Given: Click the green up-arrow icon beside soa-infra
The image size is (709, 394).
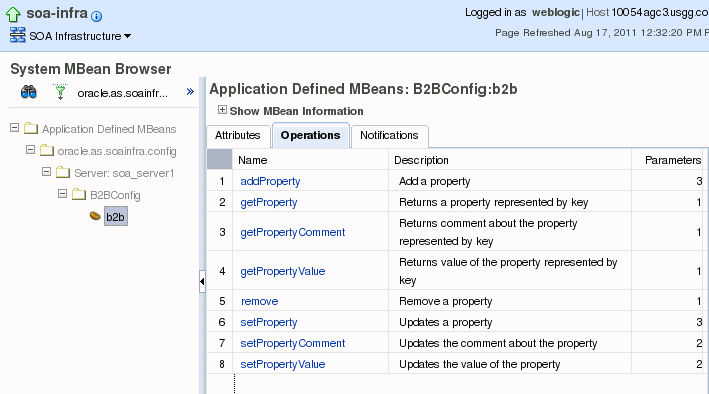Looking at the screenshot, I should [x=13, y=14].
